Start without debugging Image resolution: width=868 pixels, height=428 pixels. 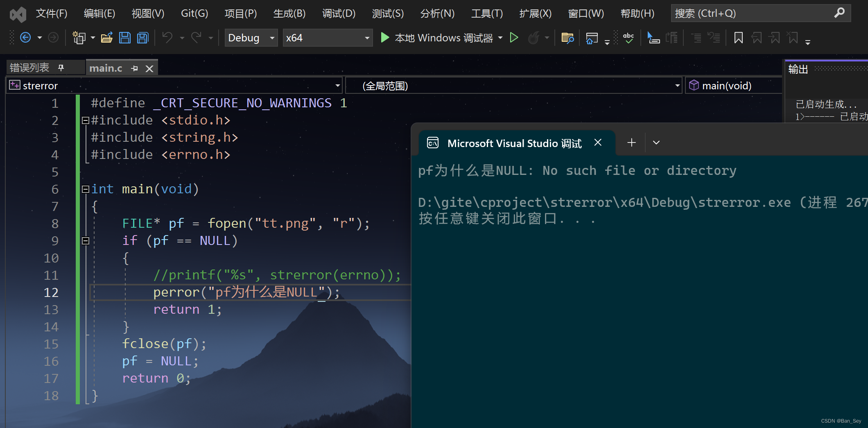click(x=514, y=37)
